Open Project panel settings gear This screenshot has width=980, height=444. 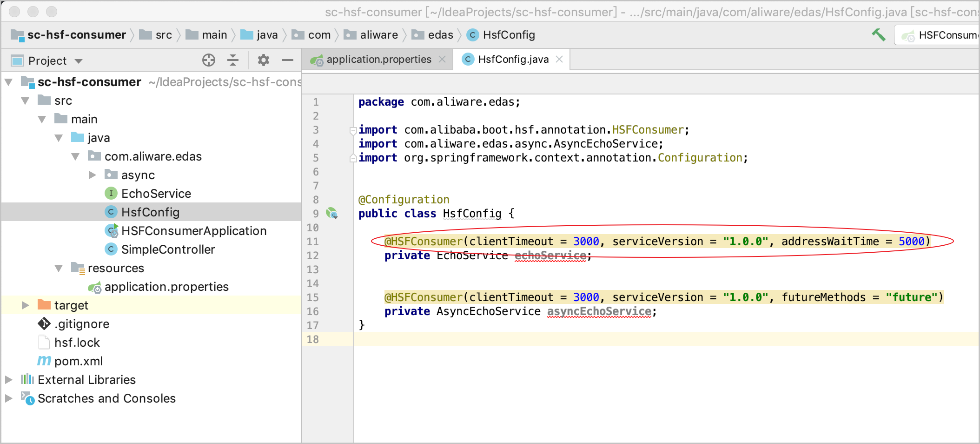(264, 60)
